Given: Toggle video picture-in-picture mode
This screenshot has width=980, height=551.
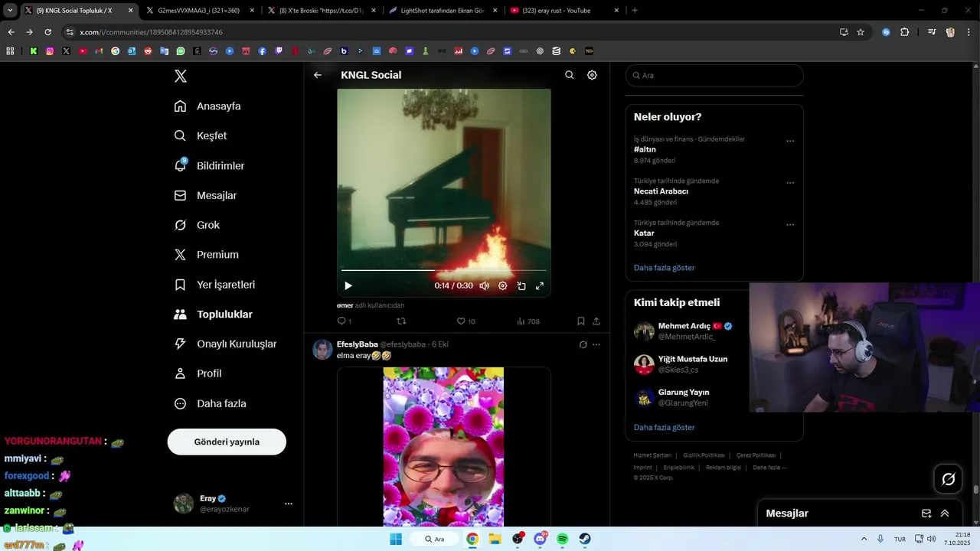Looking at the screenshot, I should pos(521,285).
